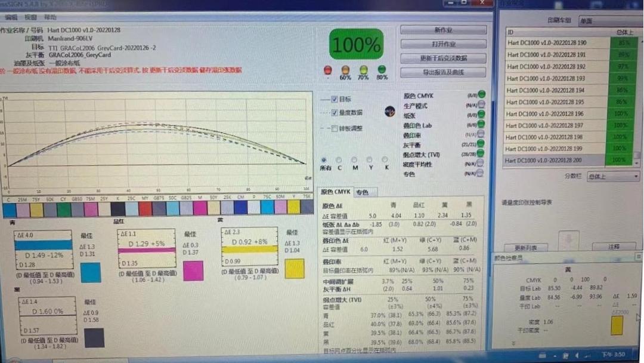Screen dimensions: 644x363
Task: Click the large magenta best-match swatch
Action: [x=193, y=270]
